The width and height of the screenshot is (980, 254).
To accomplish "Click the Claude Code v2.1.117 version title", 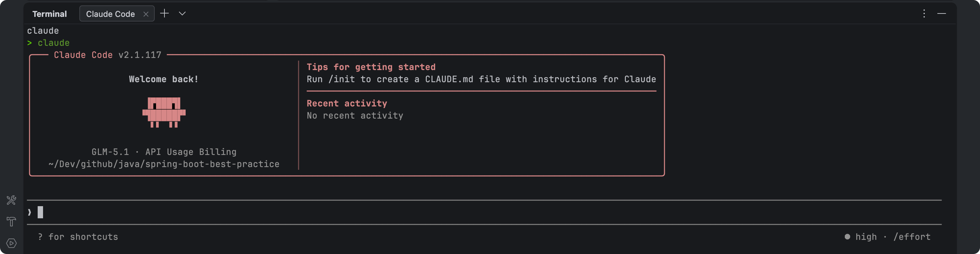I will pos(108,55).
